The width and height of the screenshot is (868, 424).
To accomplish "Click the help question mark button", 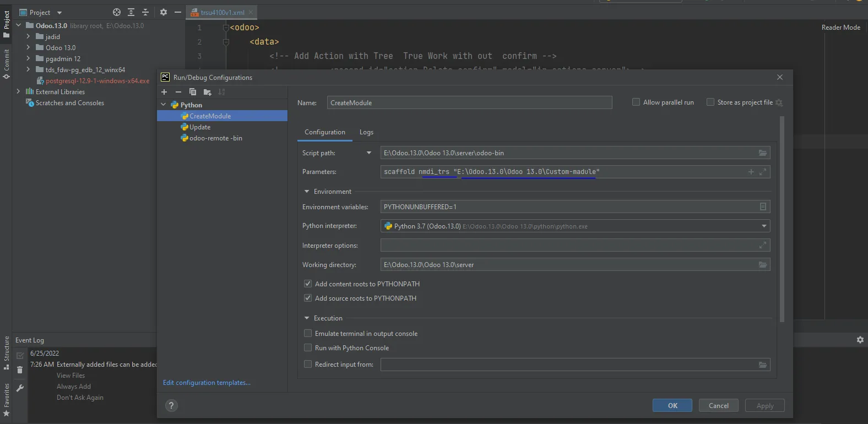I will (171, 406).
